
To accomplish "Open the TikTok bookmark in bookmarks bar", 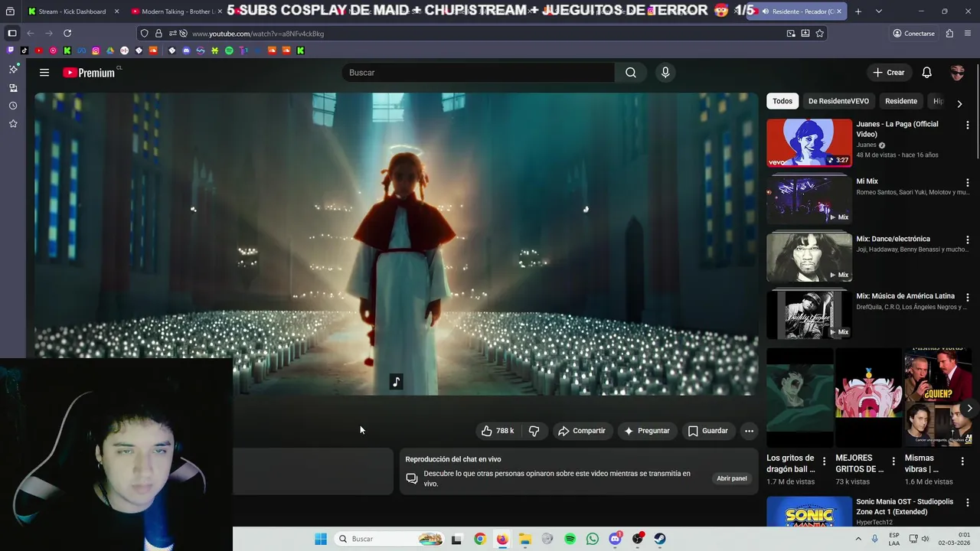I will pos(24,51).
